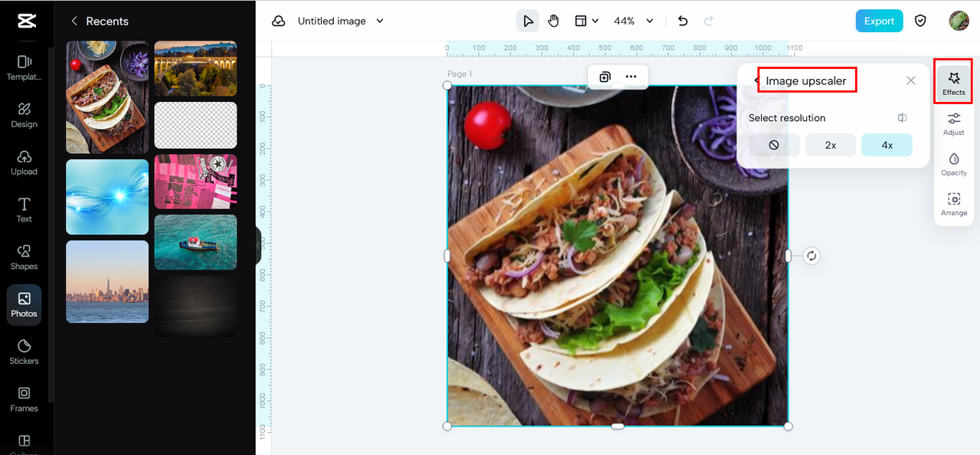Screen dimensions: 980x455
Task: Open the Effects panel
Action: 954,83
